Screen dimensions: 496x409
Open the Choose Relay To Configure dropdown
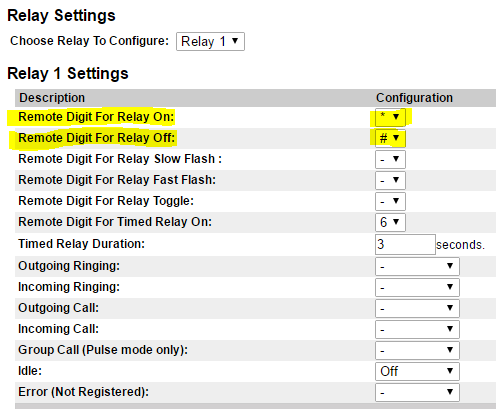pos(210,41)
